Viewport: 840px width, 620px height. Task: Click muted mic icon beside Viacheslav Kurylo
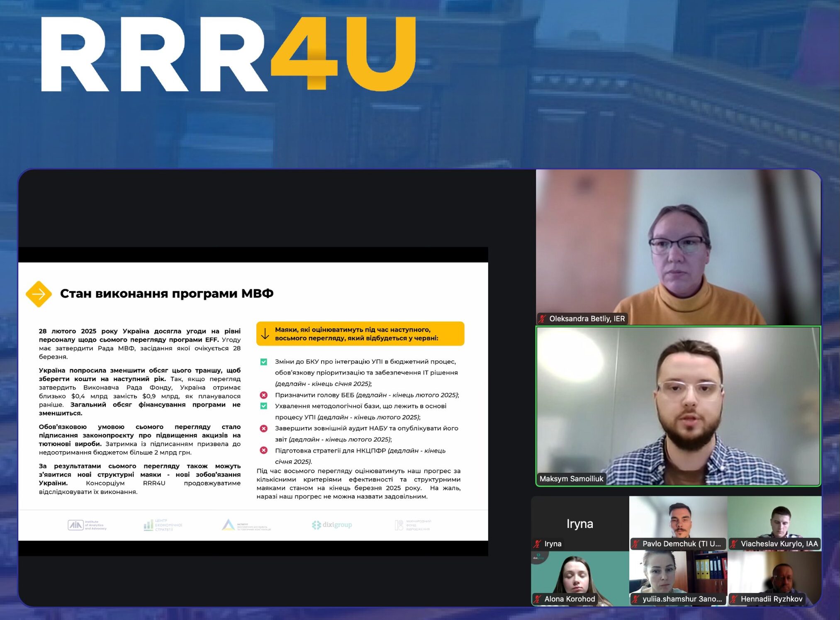(x=734, y=544)
